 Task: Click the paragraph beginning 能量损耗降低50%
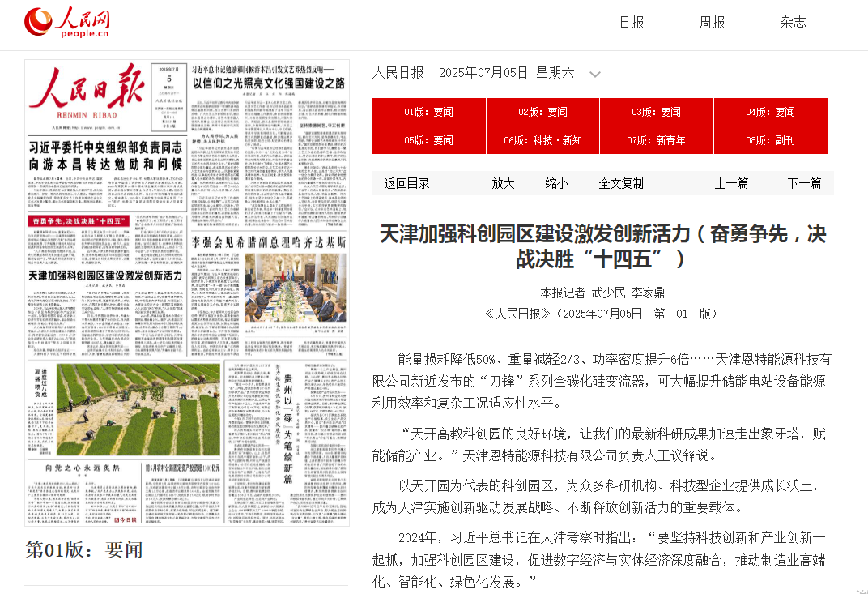(602, 381)
